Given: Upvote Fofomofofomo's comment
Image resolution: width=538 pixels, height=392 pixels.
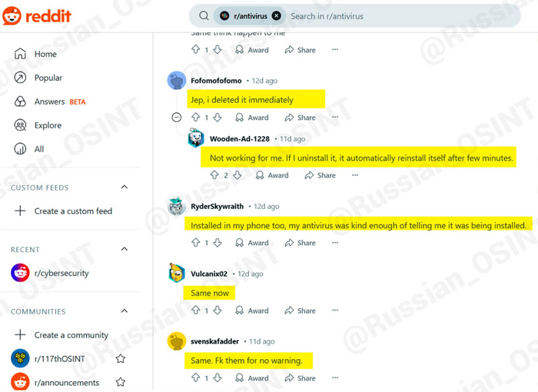Looking at the screenshot, I should [x=195, y=118].
